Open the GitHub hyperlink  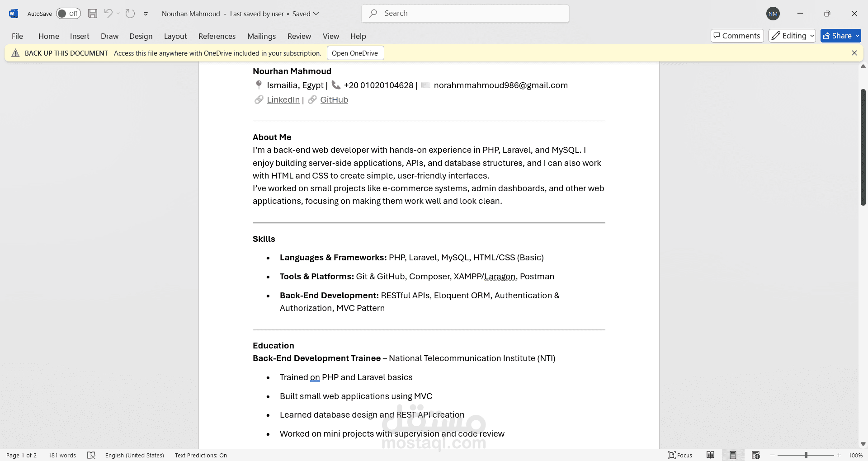(x=334, y=99)
